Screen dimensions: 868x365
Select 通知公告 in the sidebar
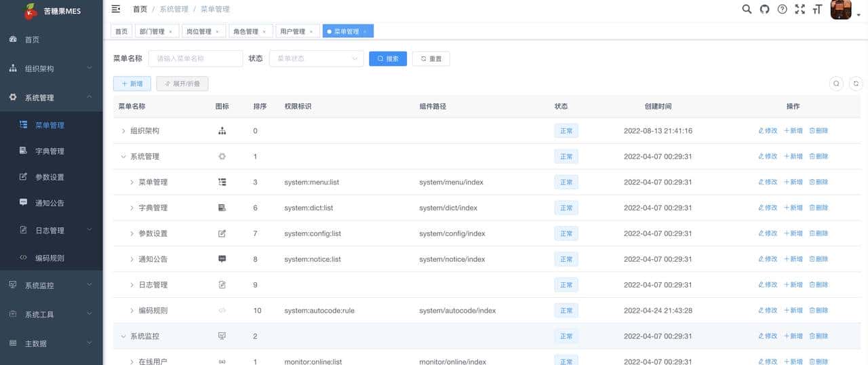[52, 203]
